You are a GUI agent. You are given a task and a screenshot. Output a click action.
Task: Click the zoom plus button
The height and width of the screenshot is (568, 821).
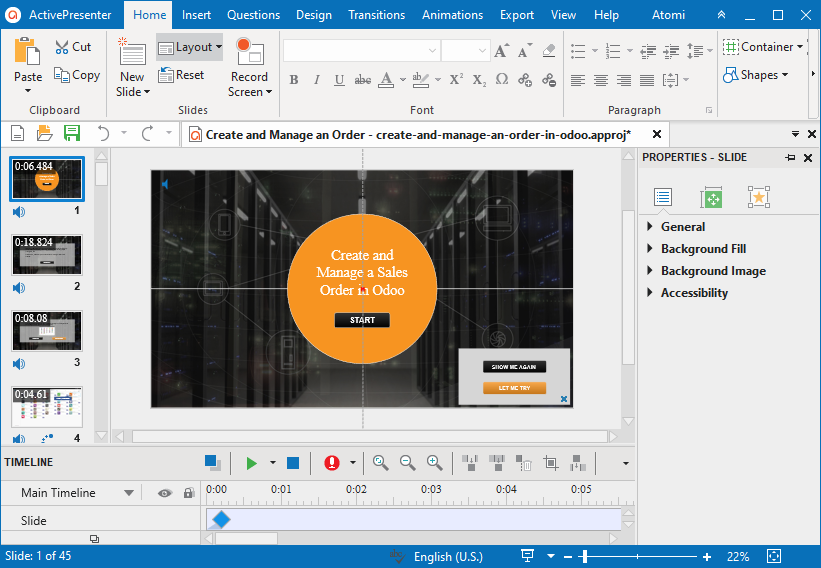coord(707,556)
